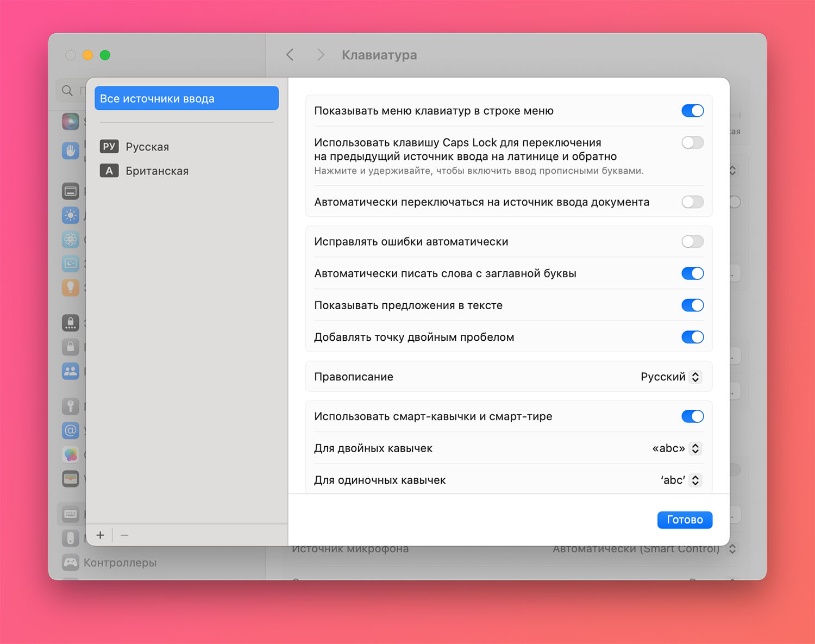The width and height of the screenshot is (815, 644).
Task: Open Privacy hand icon in sidebar
Action: pyautogui.click(x=70, y=150)
